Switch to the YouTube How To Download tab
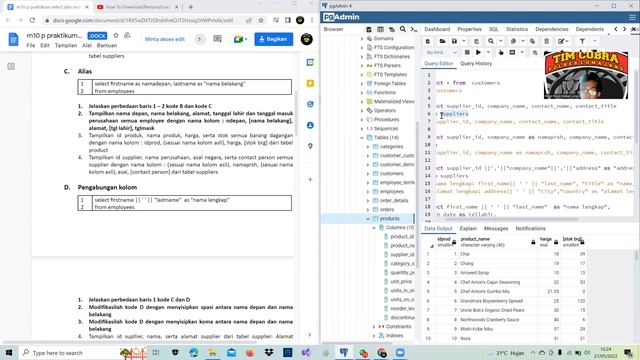This screenshot has width=640, height=360. point(138,7)
